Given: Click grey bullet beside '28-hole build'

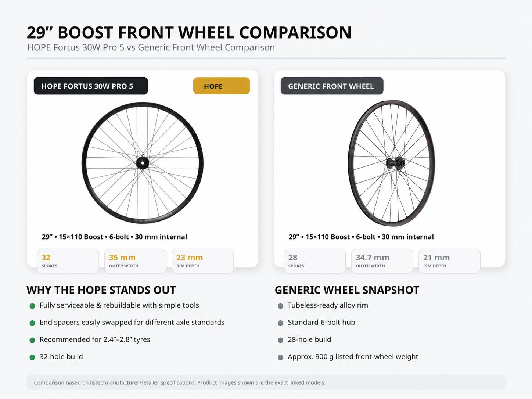Looking at the screenshot, I should [281, 340].
